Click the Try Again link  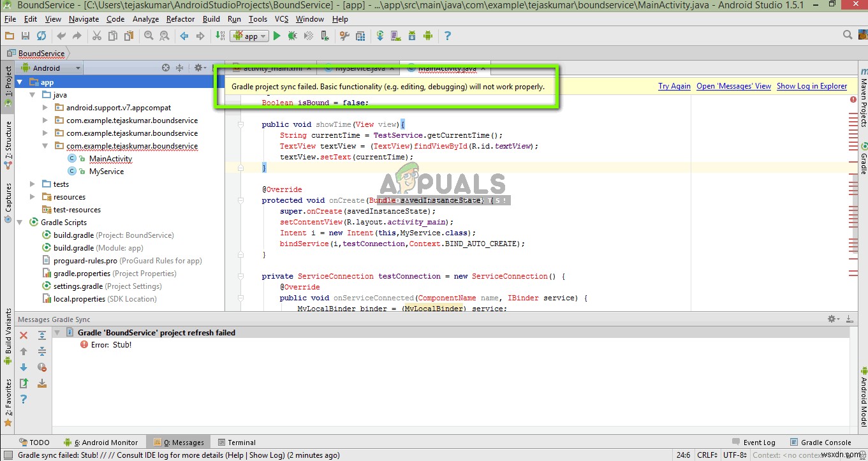click(x=674, y=85)
